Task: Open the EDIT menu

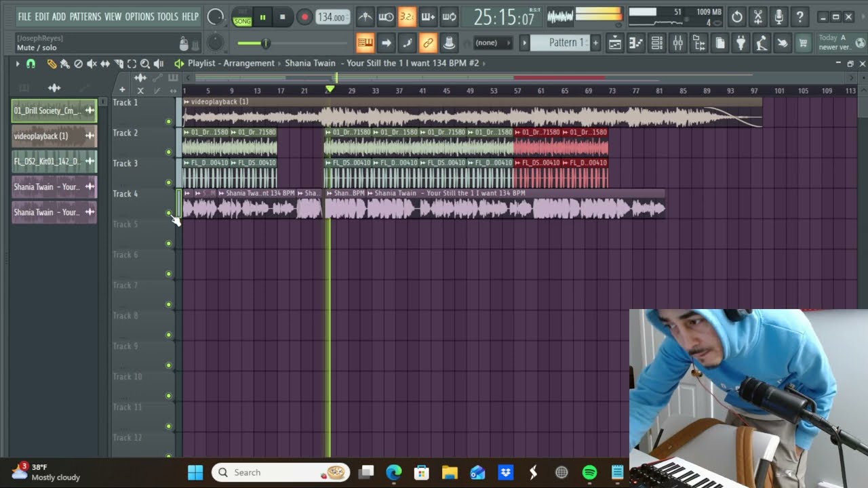Action: click(x=42, y=16)
